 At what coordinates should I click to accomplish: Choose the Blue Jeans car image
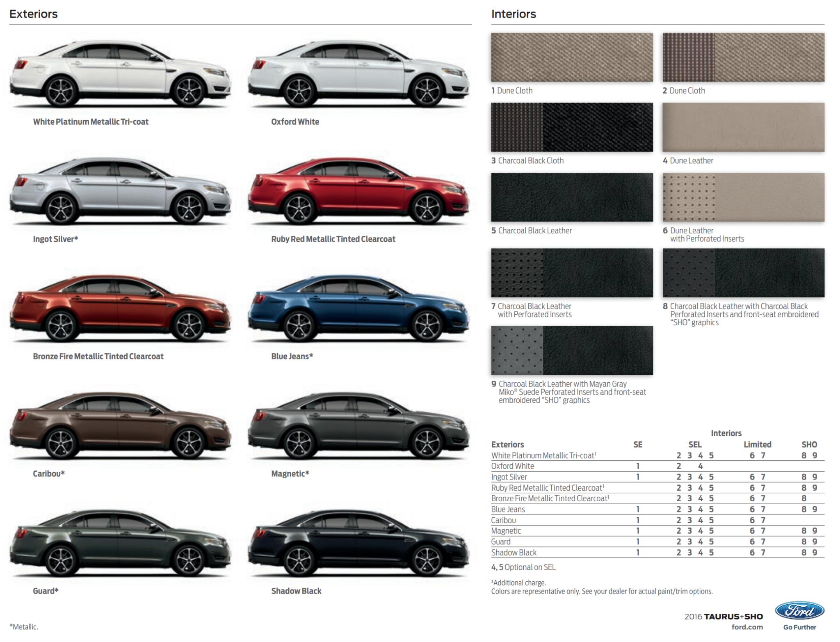(358, 308)
